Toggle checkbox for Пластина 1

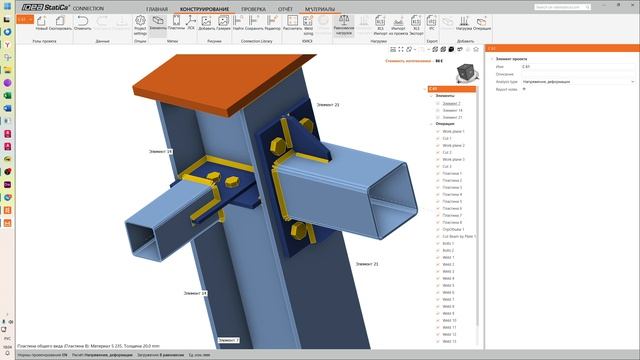(438, 173)
